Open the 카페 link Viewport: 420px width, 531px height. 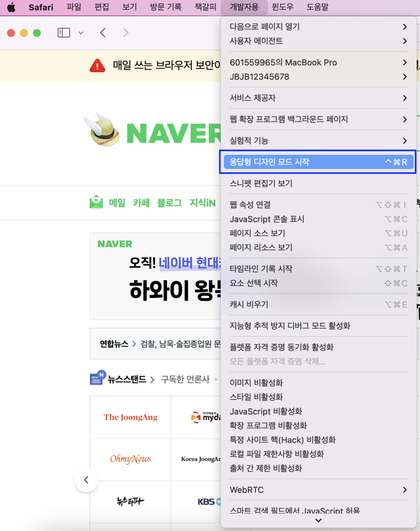pos(141,203)
